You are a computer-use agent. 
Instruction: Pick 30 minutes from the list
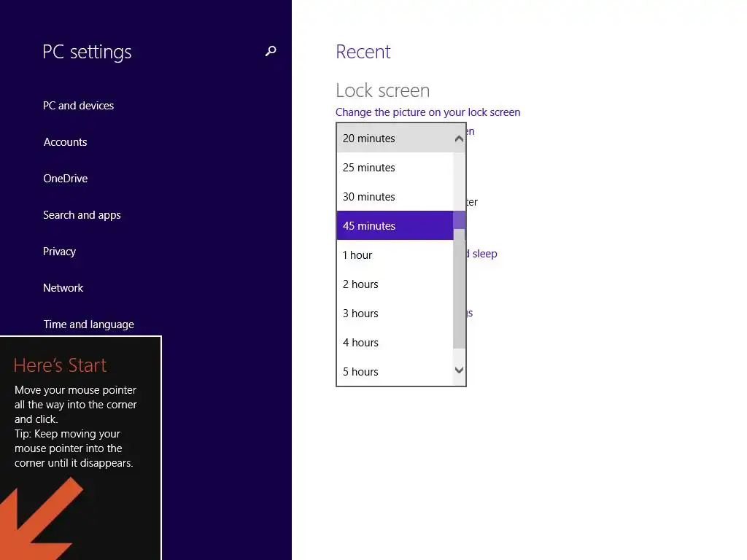(395, 197)
